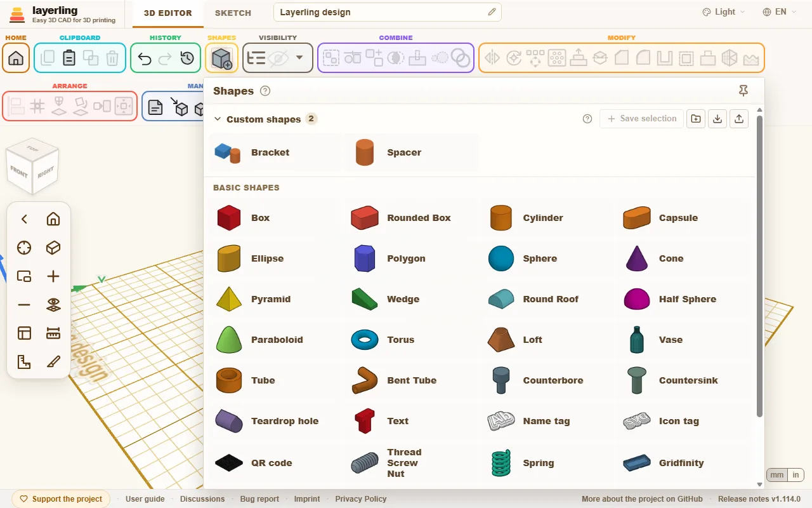Add a Torus shape
The height and width of the screenshot is (508, 812).
pyautogui.click(x=412, y=340)
